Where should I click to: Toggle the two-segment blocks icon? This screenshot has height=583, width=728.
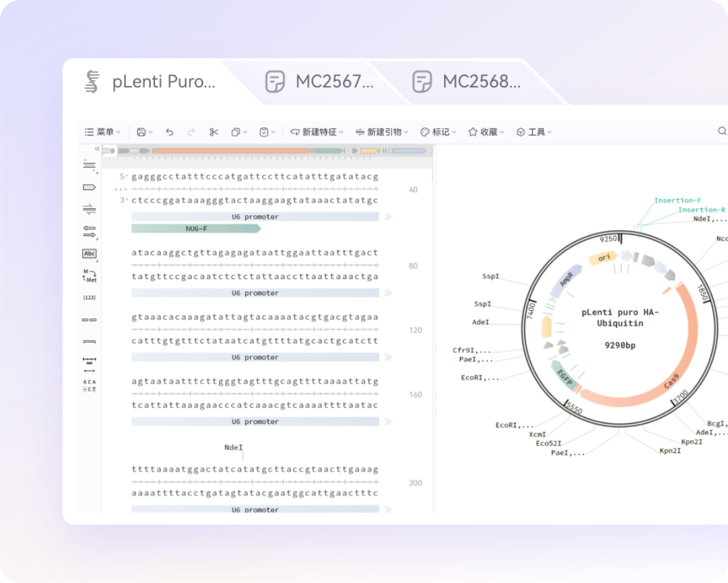[89, 319]
